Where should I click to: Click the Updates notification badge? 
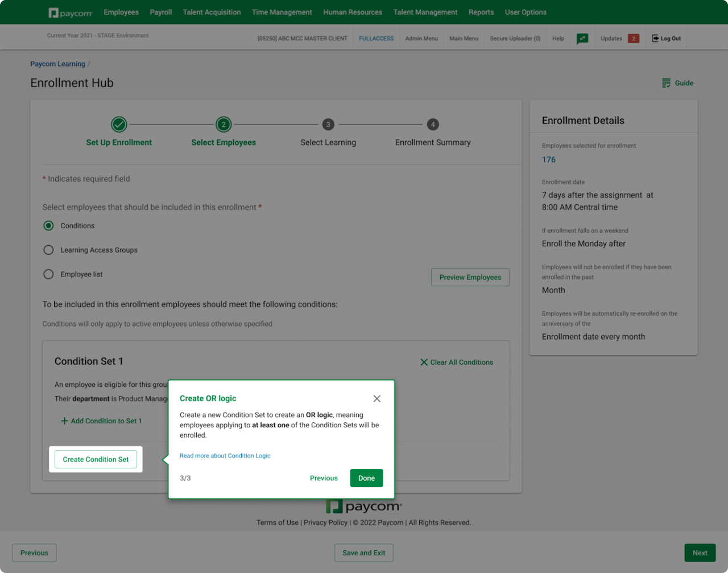point(634,39)
